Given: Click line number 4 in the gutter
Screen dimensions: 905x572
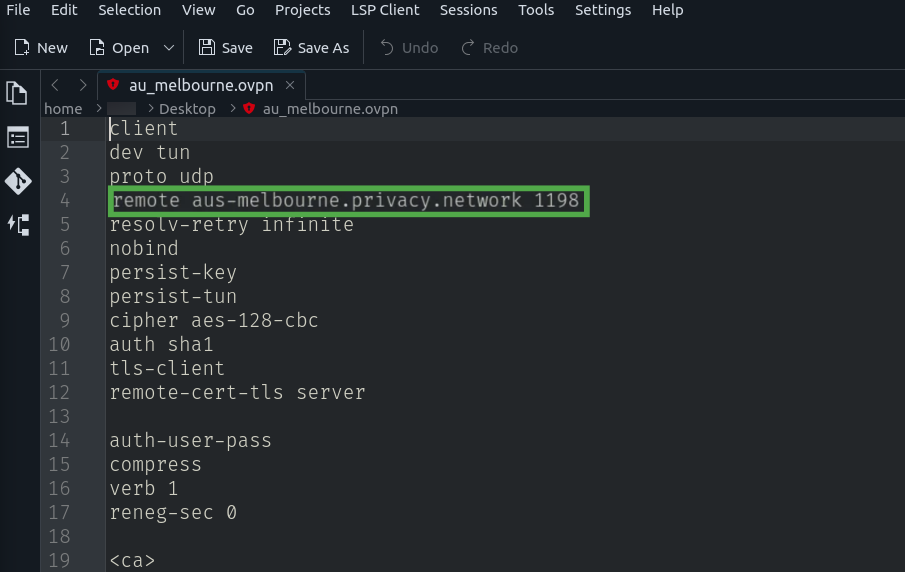Looking at the screenshot, I should click(65, 200).
